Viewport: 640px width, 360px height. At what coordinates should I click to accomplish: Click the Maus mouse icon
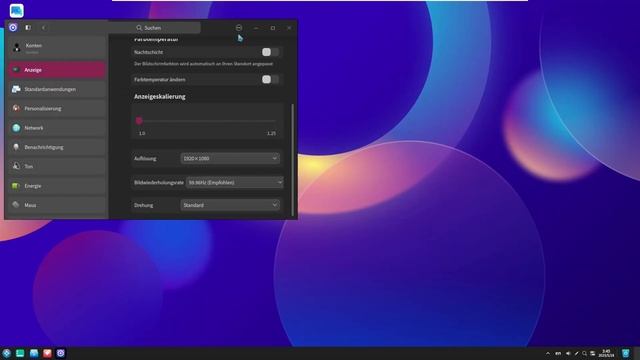16,205
